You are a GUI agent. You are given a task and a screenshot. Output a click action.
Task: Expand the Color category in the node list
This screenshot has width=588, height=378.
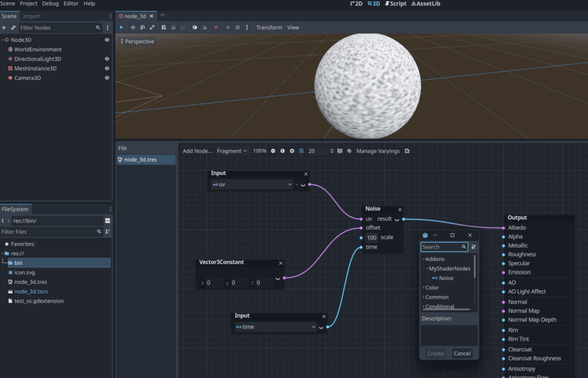424,288
